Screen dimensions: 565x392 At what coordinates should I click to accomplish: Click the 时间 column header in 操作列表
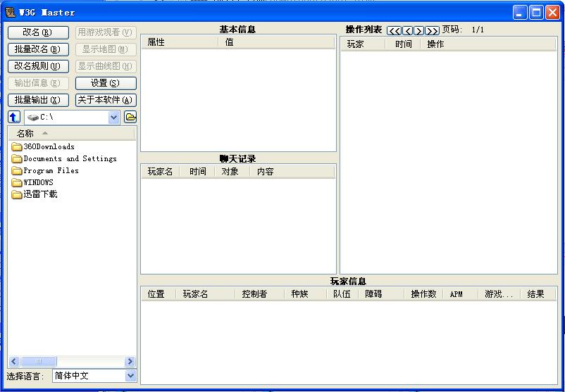click(x=403, y=44)
